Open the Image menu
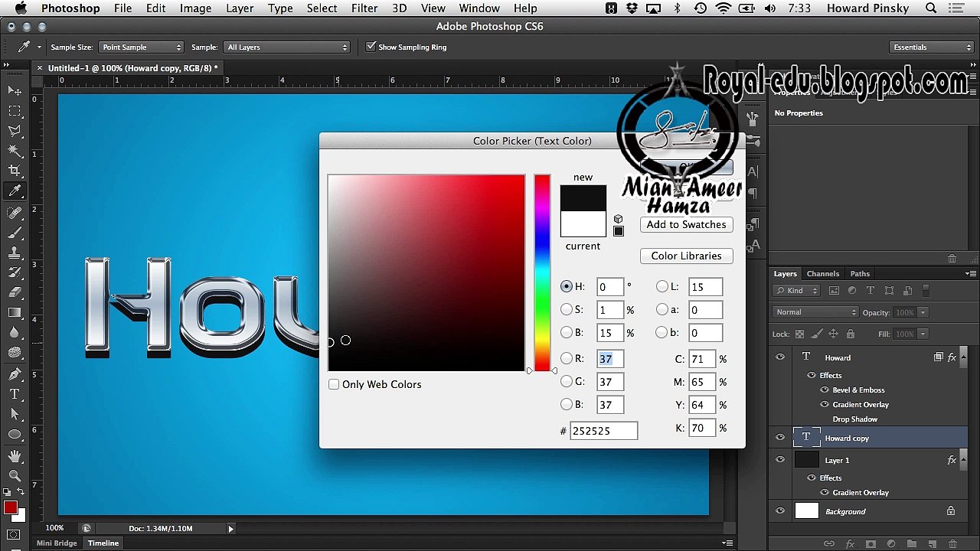This screenshot has width=980, height=551. click(195, 8)
